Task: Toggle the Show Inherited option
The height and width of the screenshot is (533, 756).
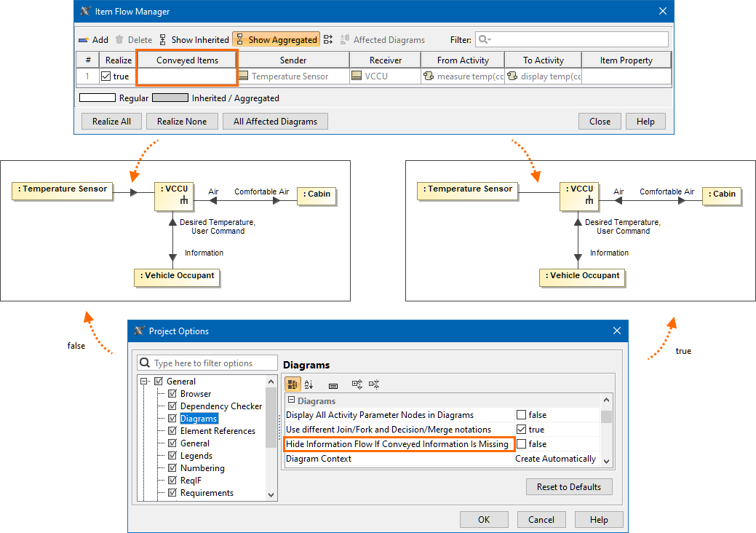Action: tap(194, 40)
